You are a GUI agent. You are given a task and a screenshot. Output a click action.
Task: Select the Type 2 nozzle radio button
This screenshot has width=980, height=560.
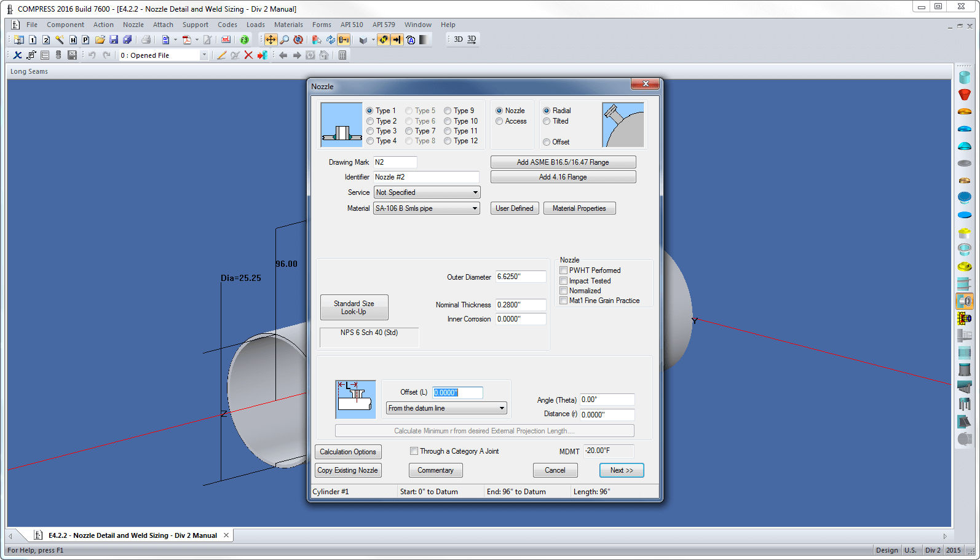pos(370,121)
